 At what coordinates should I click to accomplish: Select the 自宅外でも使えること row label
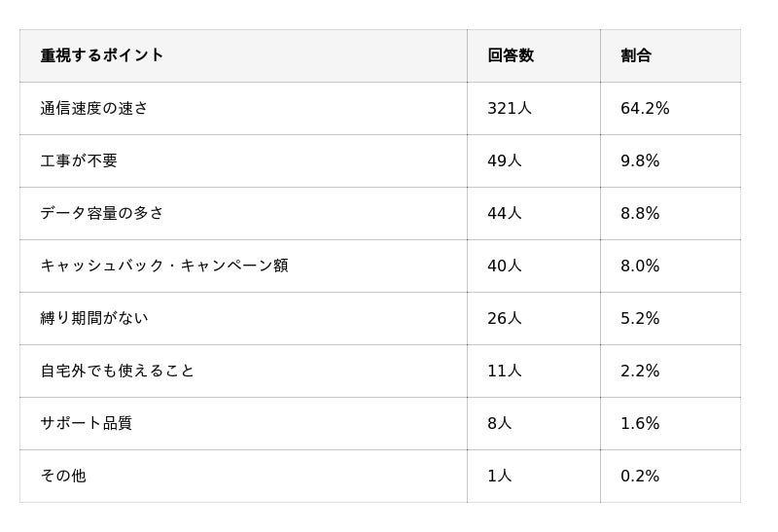[118, 371]
